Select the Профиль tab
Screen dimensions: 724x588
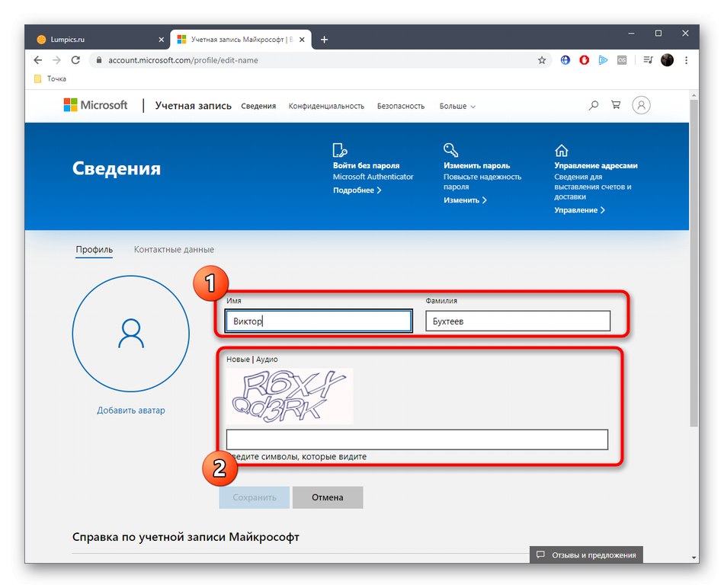(x=95, y=250)
